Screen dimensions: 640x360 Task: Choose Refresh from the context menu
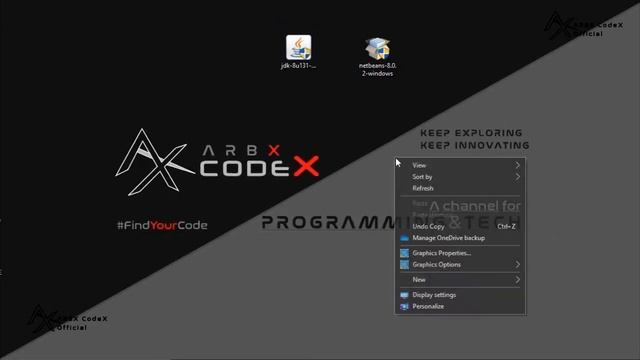click(460, 188)
